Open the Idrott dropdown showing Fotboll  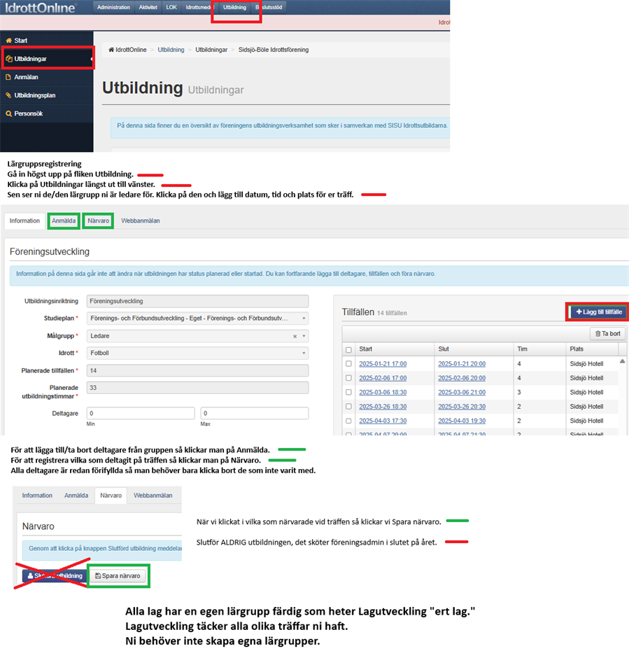tap(304, 353)
